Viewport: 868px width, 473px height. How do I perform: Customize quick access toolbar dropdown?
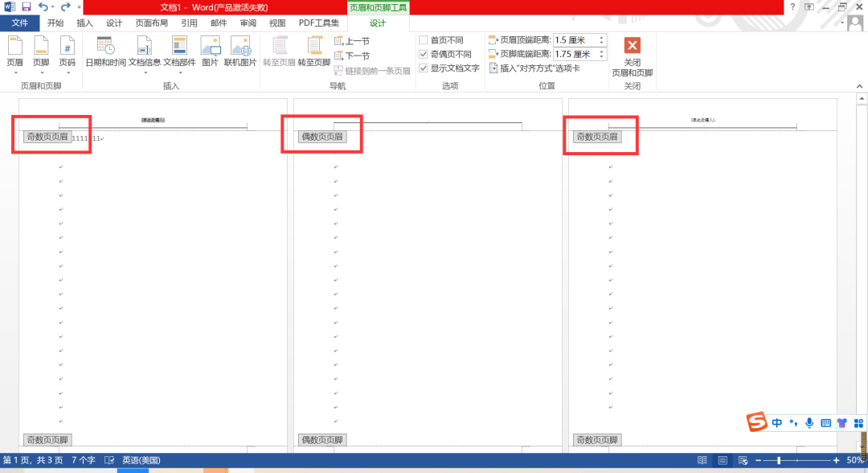click(x=79, y=8)
